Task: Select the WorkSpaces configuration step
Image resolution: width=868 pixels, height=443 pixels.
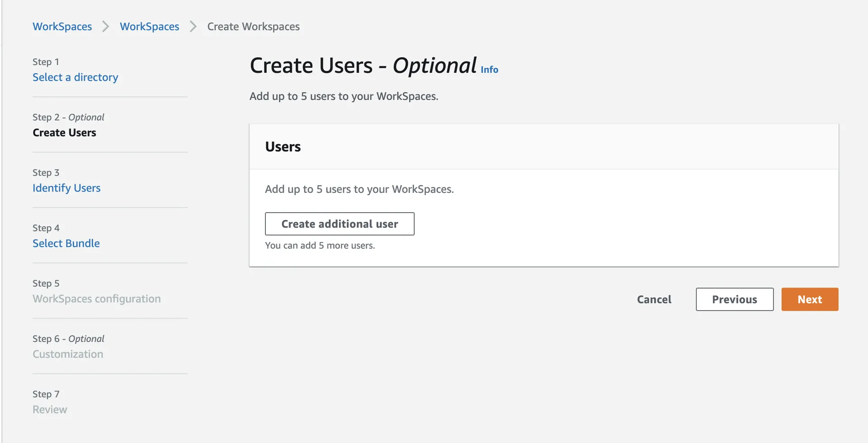Action: point(96,299)
